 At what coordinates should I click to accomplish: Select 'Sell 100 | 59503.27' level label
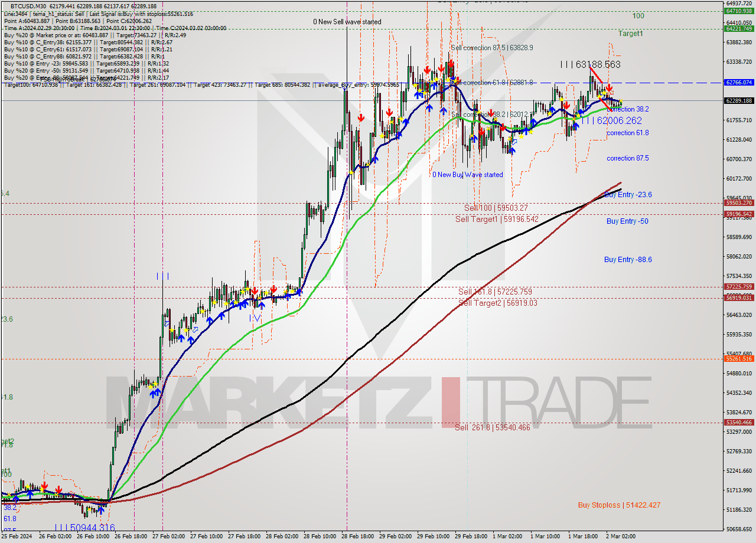click(x=496, y=208)
